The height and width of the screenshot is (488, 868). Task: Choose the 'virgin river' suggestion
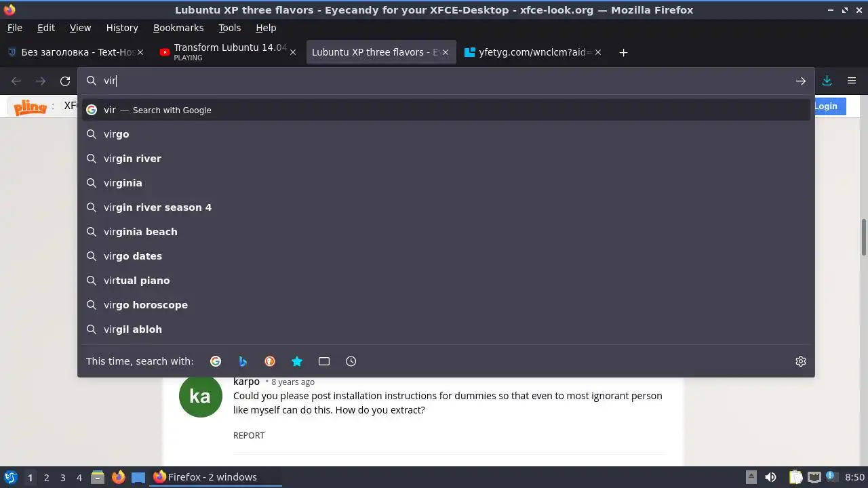tap(446, 159)
